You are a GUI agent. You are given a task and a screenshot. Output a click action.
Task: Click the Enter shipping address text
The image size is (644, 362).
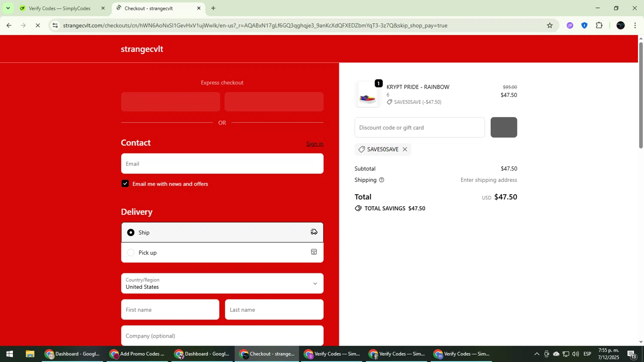489,180
